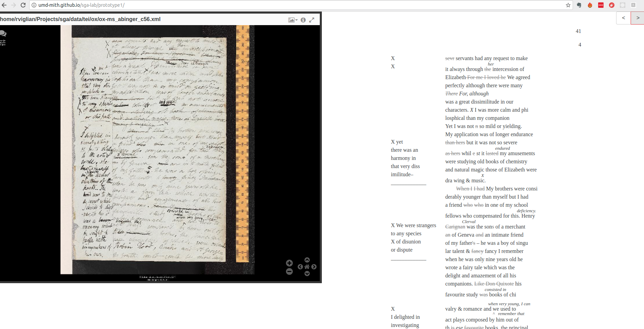Click the red flame extension icon

(590, 5)
